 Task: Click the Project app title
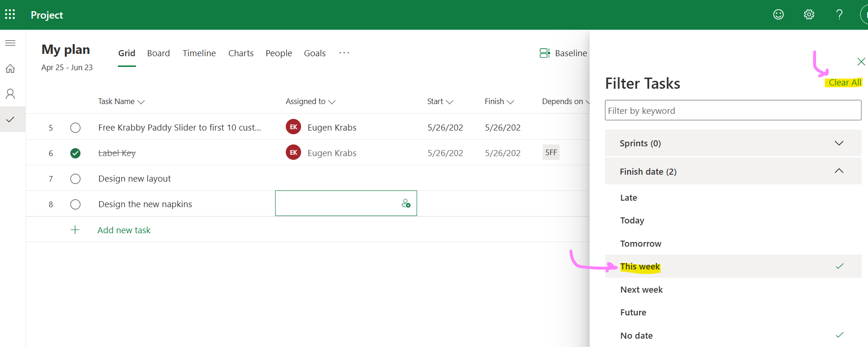[47, 15]
